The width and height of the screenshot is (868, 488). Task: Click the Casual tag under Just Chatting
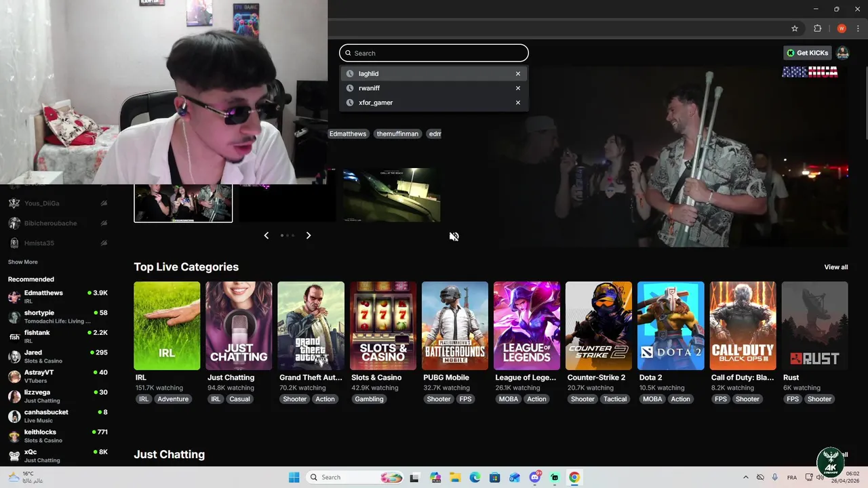coord(239,399)
